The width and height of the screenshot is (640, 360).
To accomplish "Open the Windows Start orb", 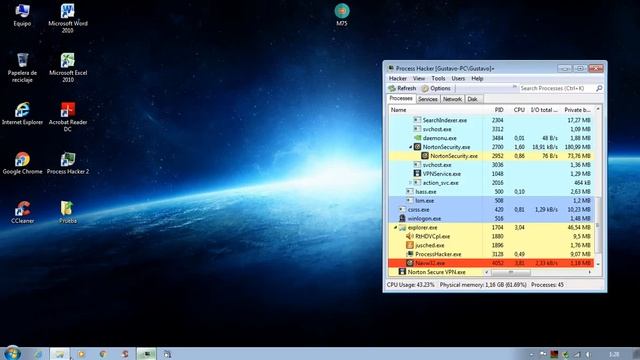I will coord(12,353).
